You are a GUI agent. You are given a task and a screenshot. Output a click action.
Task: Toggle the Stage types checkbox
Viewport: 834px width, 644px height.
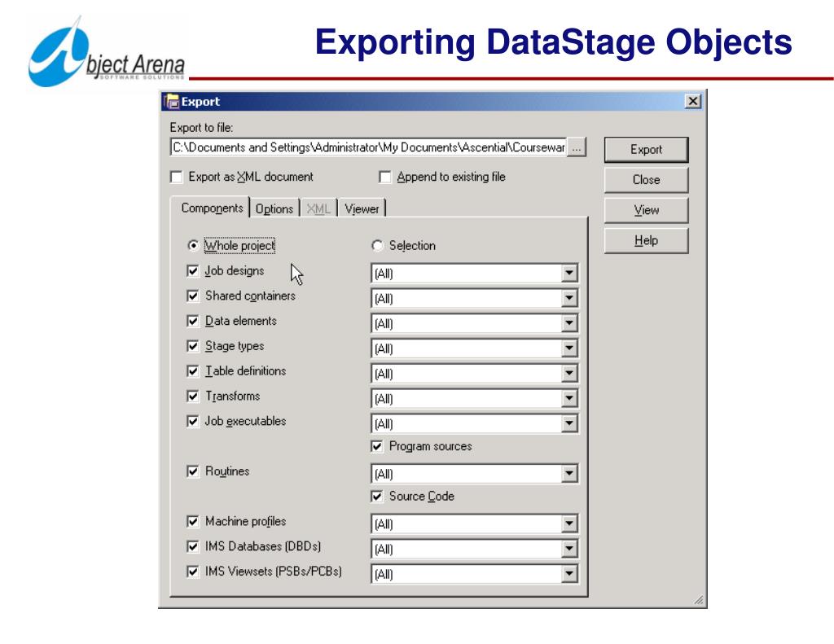click(x=193, y=346)
